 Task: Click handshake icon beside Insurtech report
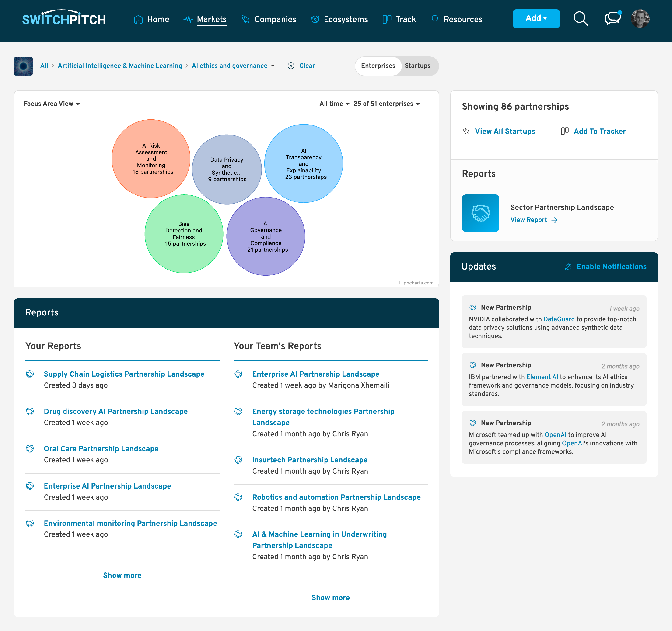(238, 460)
